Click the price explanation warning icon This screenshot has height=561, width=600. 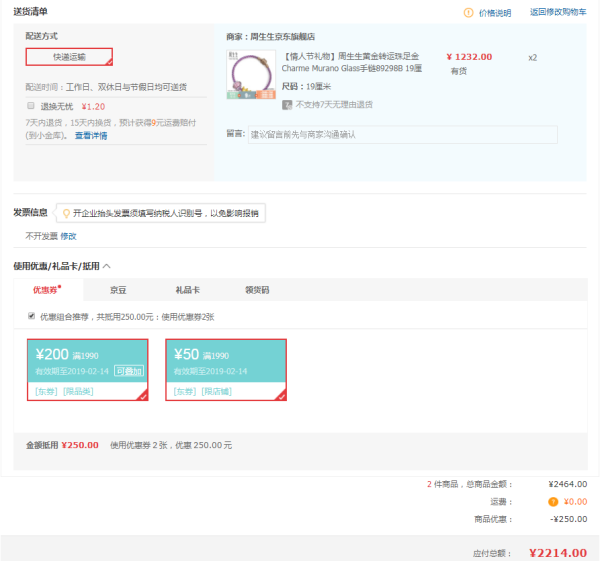pos(468,13)
